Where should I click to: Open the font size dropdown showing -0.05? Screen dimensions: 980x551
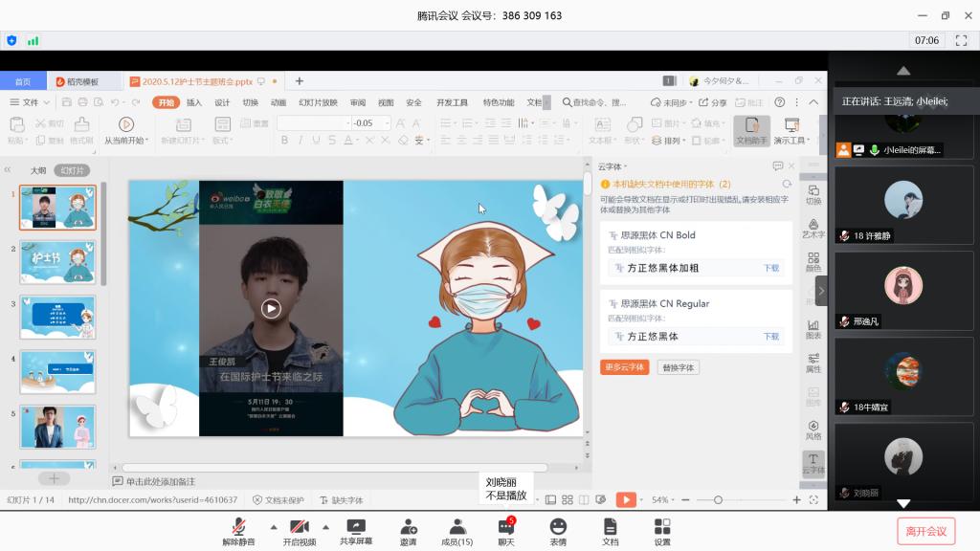[x=386, y=123]
